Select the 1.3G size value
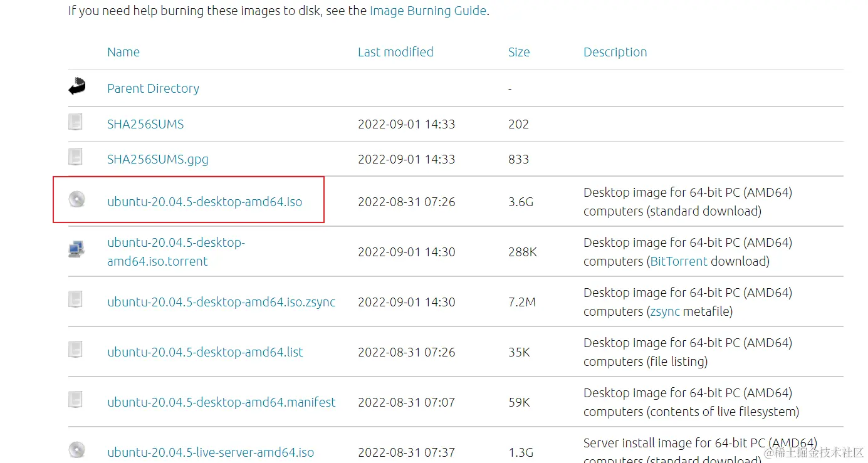The width and height of the screenshot is (868, 463). (x=521, y=452)
